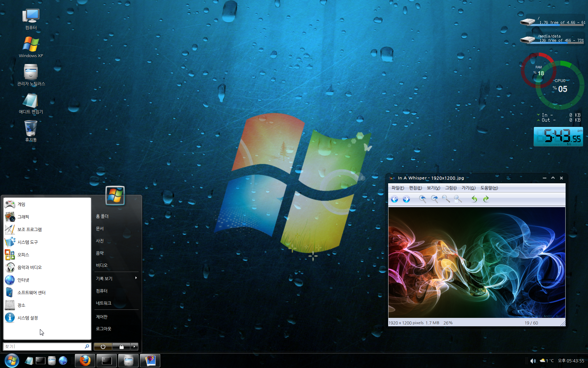Image resolution: width=588 pixels, height=368 pixels.
Task: Open the 컴퓨터 desktop icon
Action: (x=31, y=19)
